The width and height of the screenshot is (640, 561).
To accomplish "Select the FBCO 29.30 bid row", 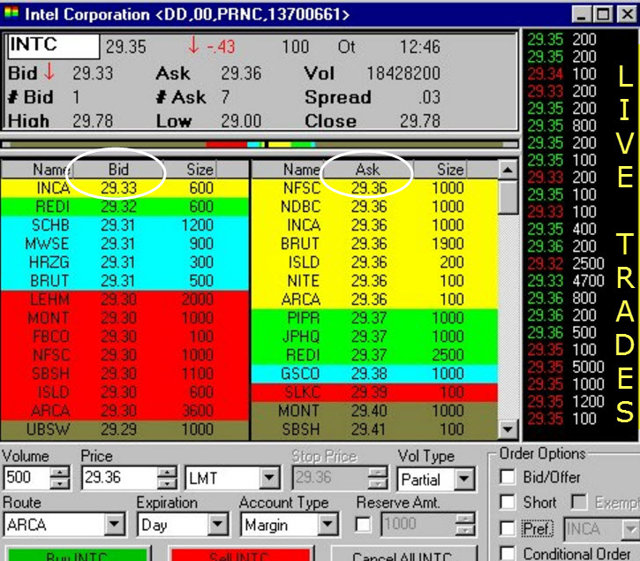I will coord(124,336).
